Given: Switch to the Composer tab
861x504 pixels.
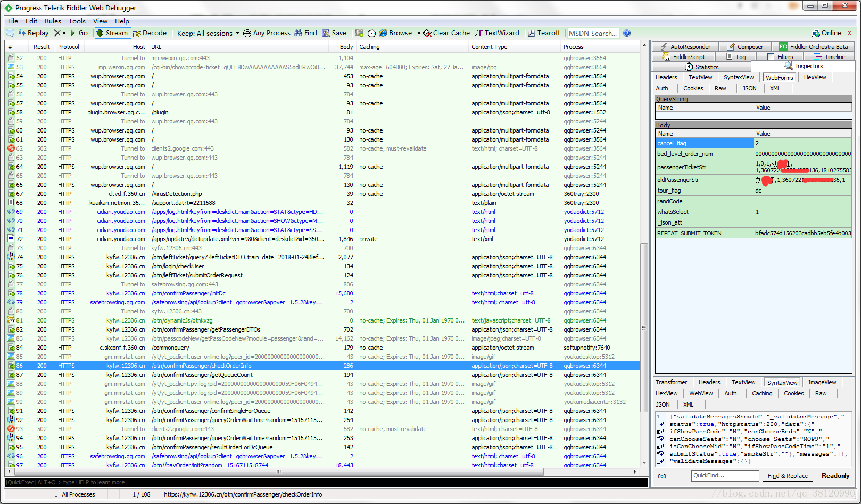Looking at the screenshot, I should [745, 47].
